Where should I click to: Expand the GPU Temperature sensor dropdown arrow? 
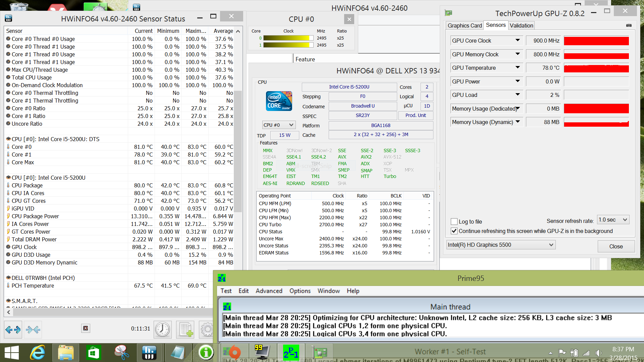(518, 68)
